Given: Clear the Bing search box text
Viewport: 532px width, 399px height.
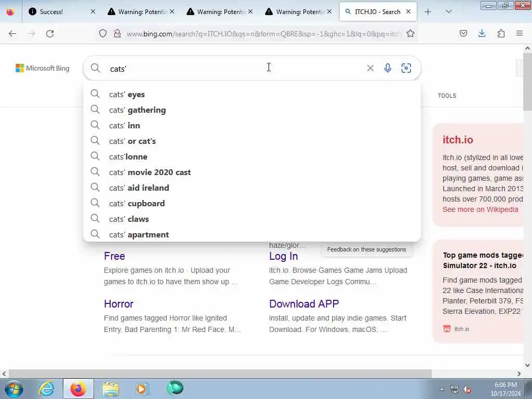Looking at the screenshot, I should tap(370, 68).
